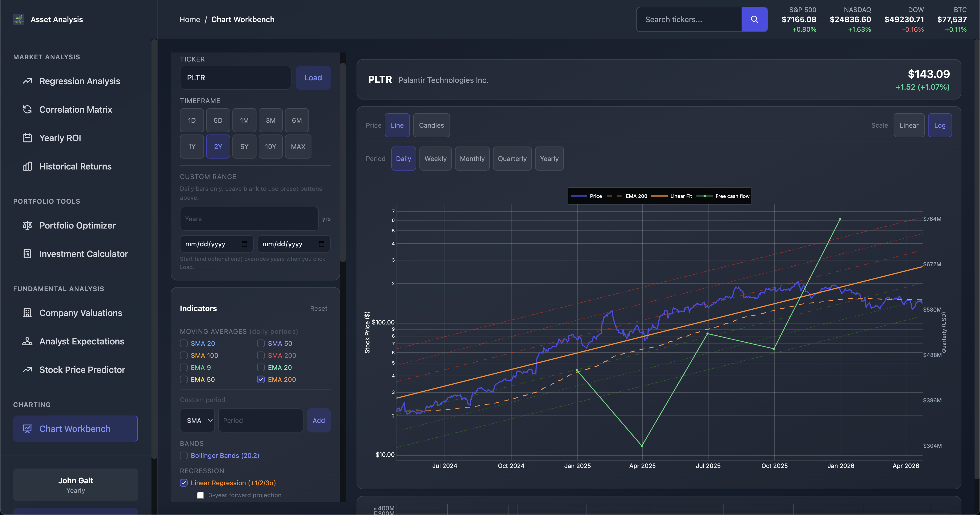Select the Daily period button
The width and height of the screenshot is (980, 515).
pyautogui.click(x=403, y=159)
